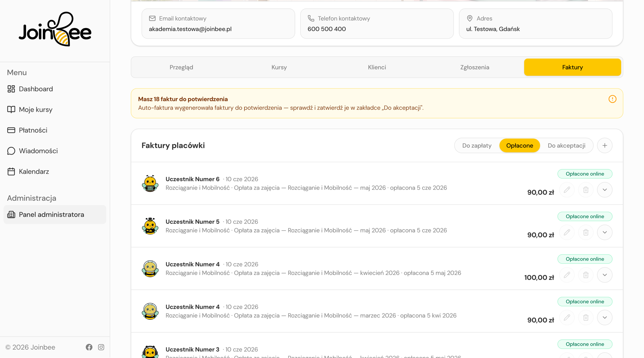Click the Wiadomości chat bubble icon

tap(11, 151)
